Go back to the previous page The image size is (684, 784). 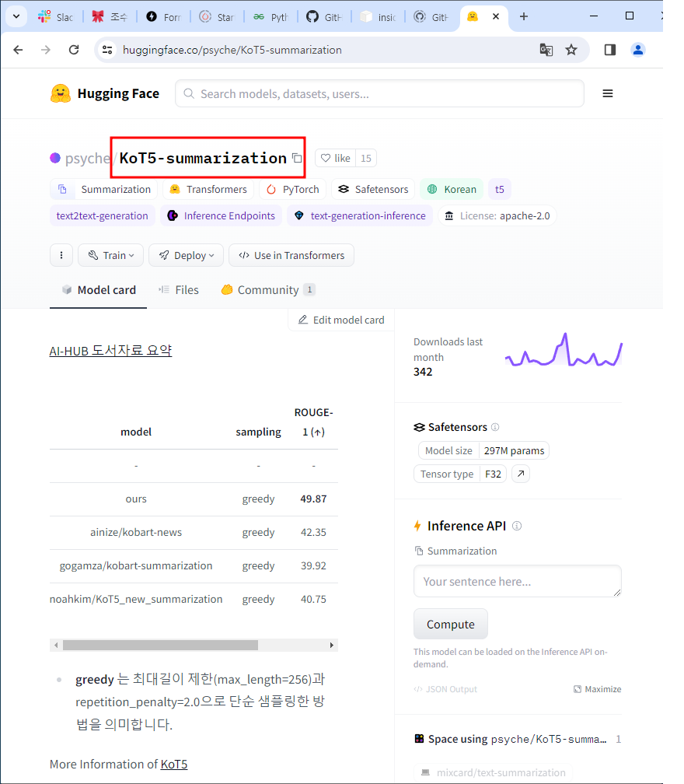(x=18, y=50)
